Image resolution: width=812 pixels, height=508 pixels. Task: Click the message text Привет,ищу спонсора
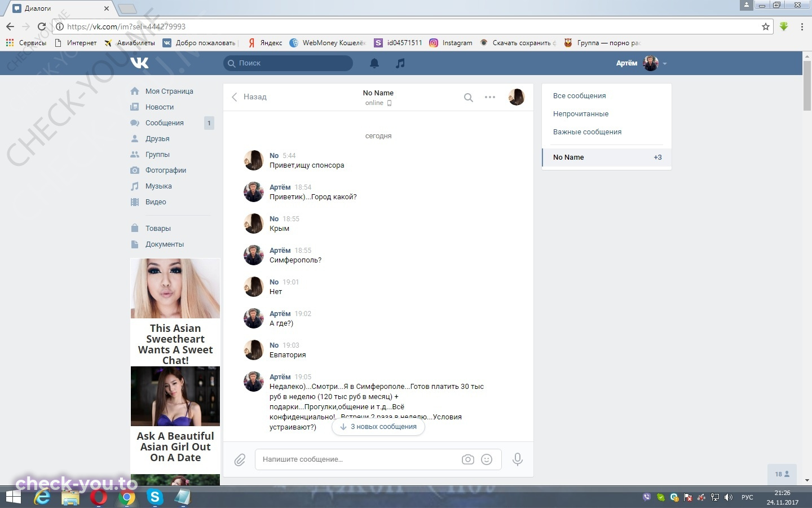pyautogui.click(x=307, y=165)
